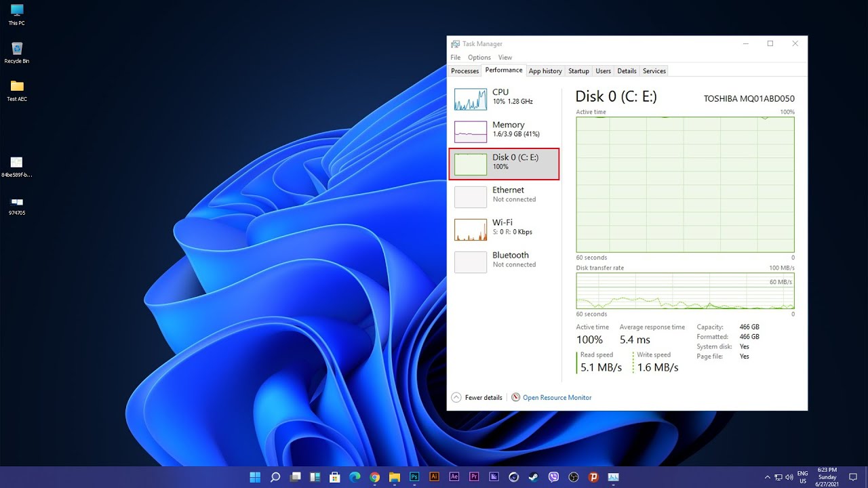
Task: Launch Photoshop from taskbar
Action: [x=414, y=477]
